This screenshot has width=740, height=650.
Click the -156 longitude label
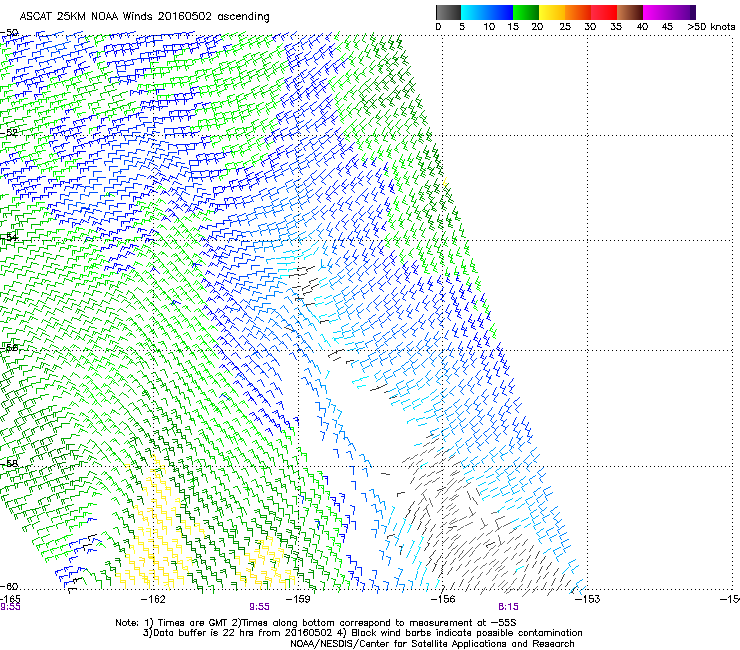click(x=443, y=599)
